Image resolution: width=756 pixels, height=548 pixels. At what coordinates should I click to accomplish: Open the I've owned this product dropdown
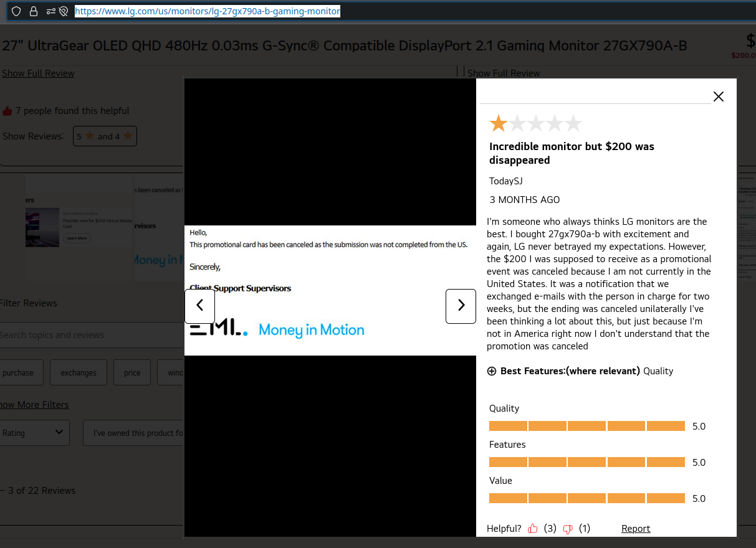(x=134, y=433)
